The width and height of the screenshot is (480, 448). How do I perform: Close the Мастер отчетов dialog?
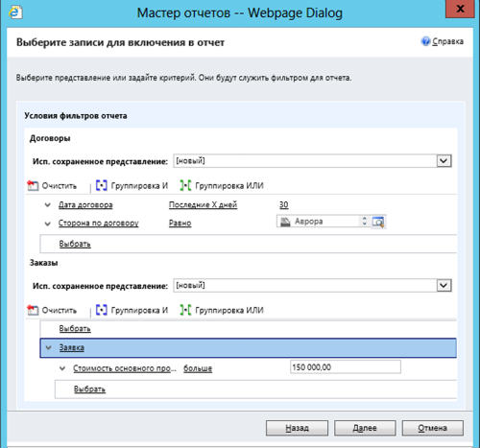[x=460, y=9]
